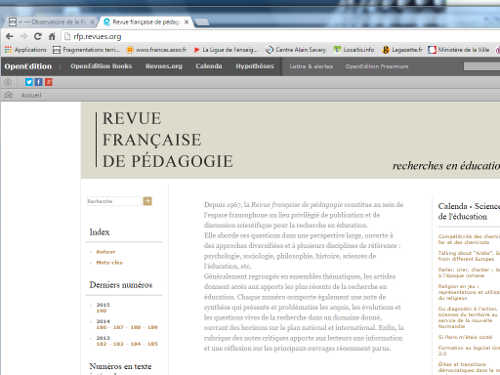Open issue 190 from 2015

101,311
